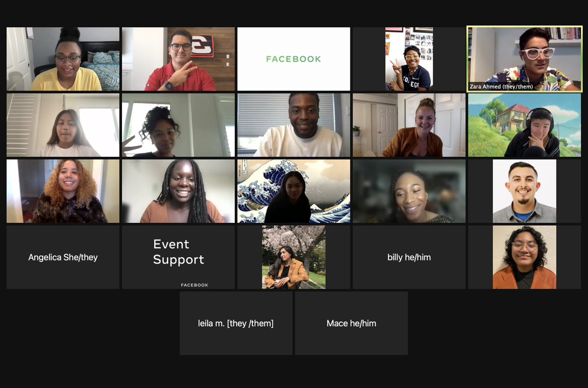This screenshot has height=388, width=588.
Task: Select the man with goatee profile photo
Action: tap(524, 191)
